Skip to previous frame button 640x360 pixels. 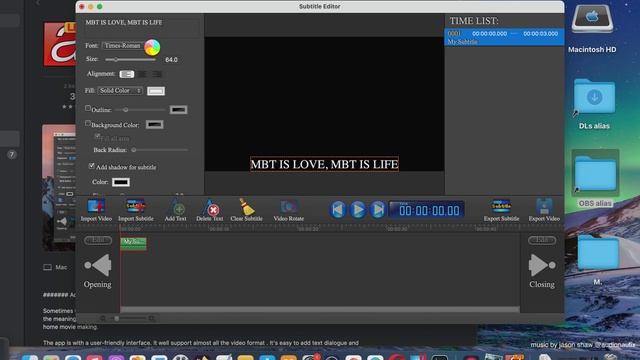[x=338, y=210]
